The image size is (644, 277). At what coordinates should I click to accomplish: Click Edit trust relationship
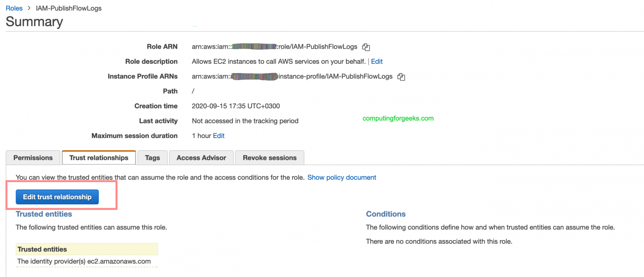click(x=57, y=197)
